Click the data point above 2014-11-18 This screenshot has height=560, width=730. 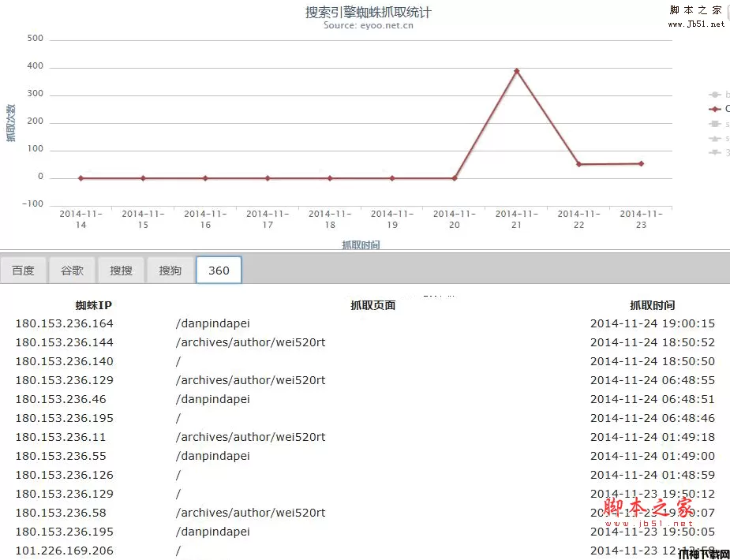point(330,177)
